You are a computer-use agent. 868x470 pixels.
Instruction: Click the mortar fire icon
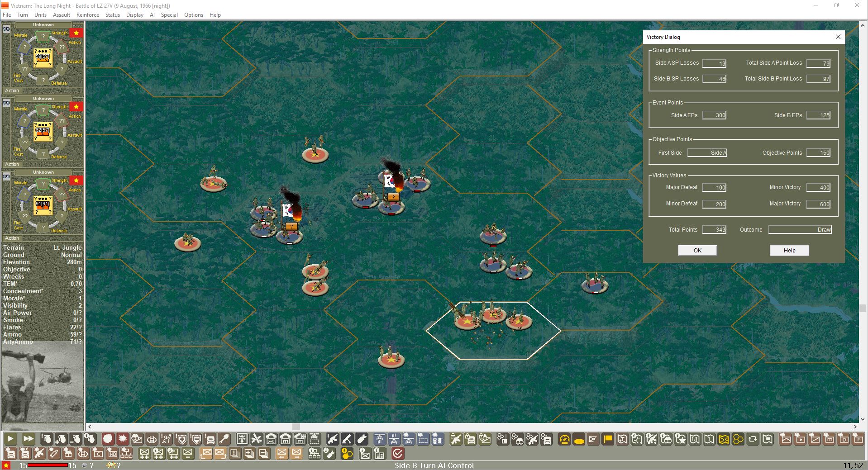pos(347,439)
